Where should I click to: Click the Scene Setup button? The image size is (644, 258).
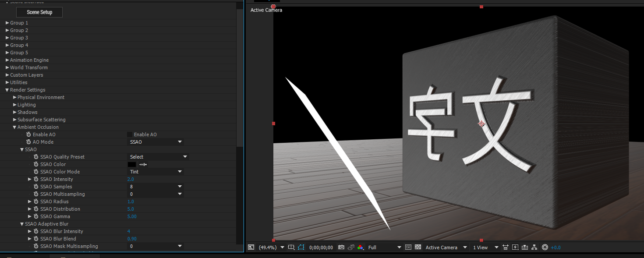point(39,12)
